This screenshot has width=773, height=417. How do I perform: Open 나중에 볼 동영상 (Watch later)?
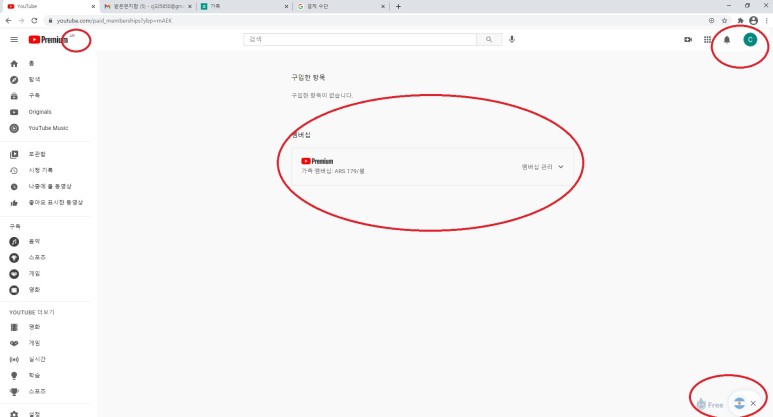49,187
